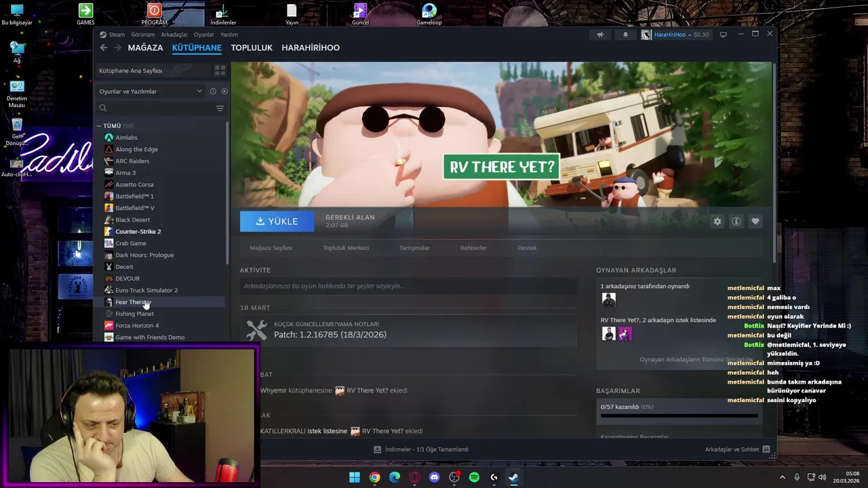Open the Arkadaşlar menu
The height and width of the screenshot is (488, 868).
[174, 35]
